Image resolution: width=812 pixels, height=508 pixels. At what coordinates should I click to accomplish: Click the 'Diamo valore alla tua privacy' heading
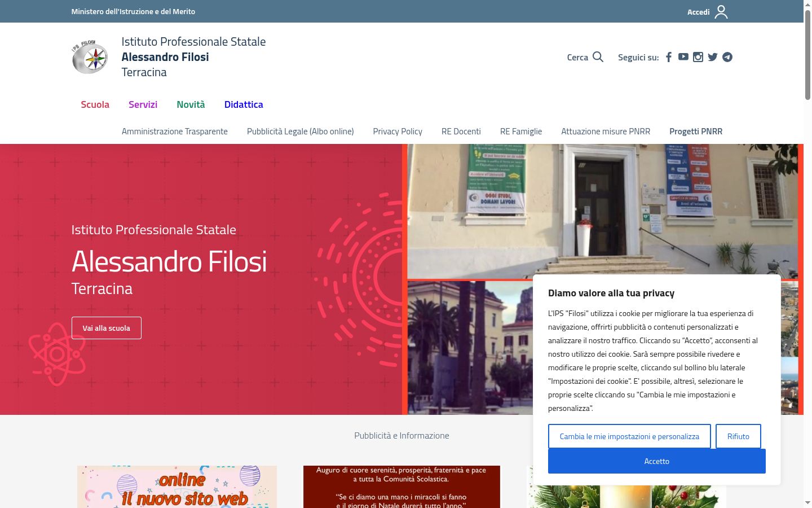click(611, 293)
